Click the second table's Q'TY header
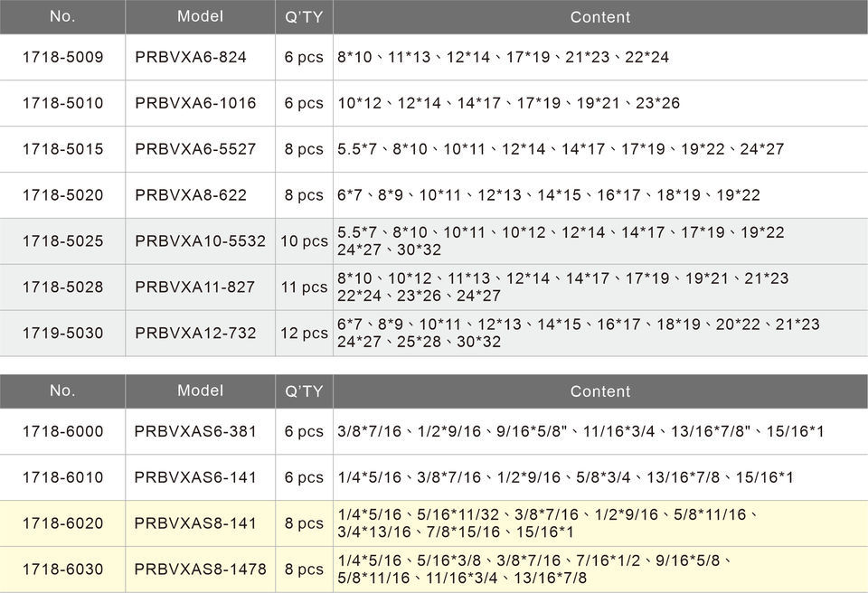This screenshot has height=593, width=868. coord(304,391)
